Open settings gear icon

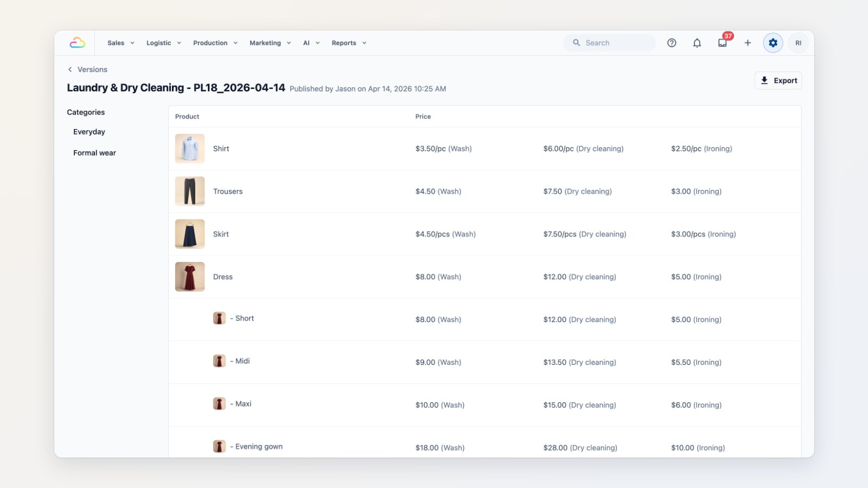773,43
